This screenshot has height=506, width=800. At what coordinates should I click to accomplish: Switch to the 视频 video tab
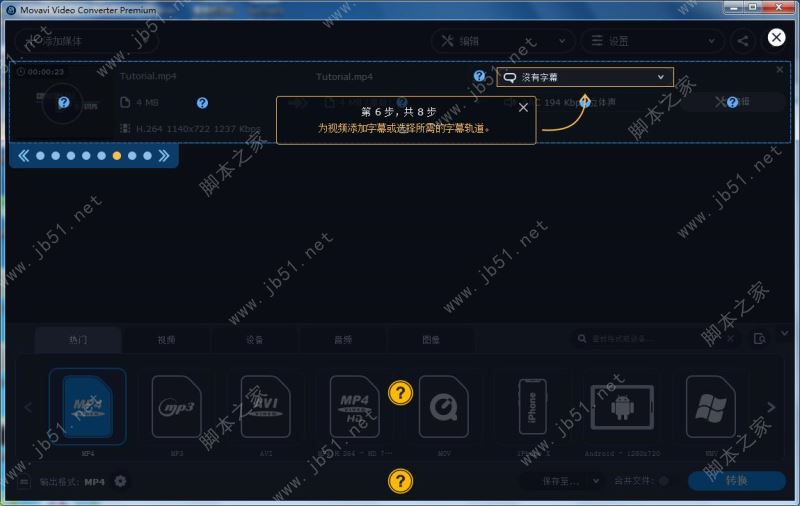pyautogui.click(x=166, y=340)
